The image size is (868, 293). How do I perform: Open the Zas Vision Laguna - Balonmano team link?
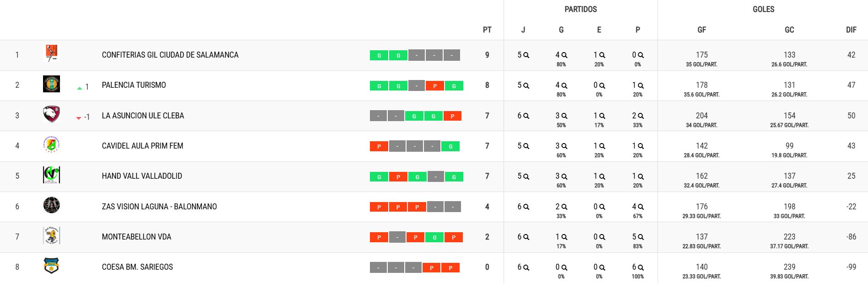159,207
